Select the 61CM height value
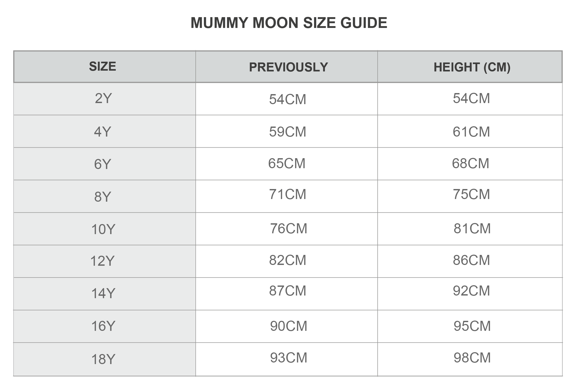The width and height of the screenshot is (577, 392). [x=471, y=132]
